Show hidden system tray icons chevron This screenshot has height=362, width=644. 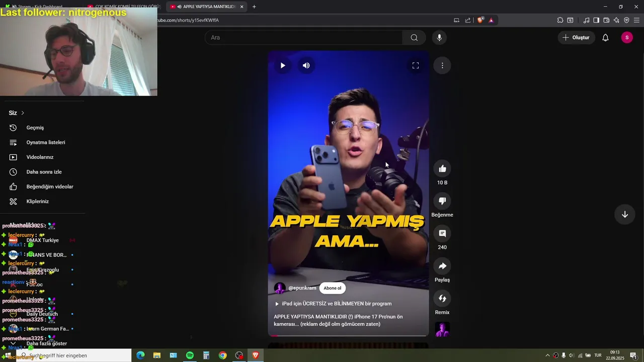pyautogui.click(x=548, y=355)
